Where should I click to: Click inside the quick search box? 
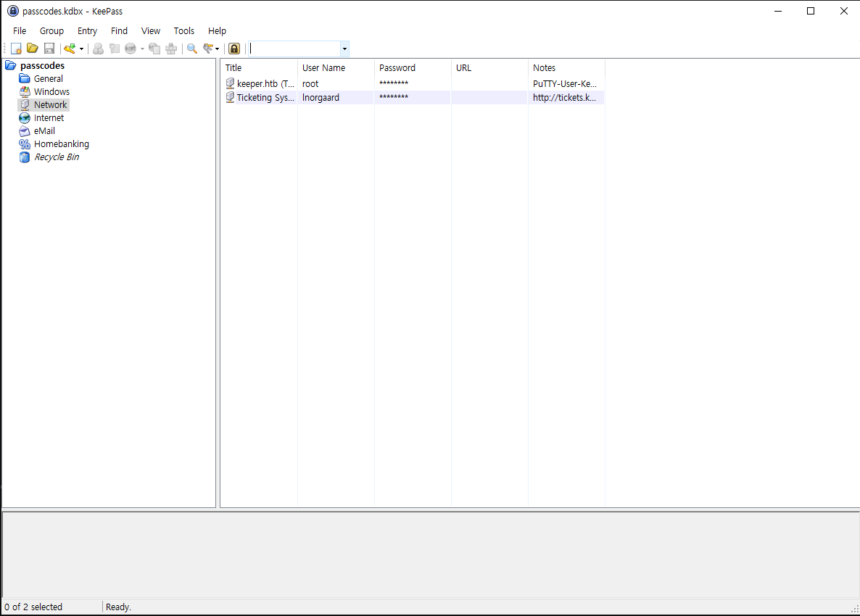[x=294, y=49]
